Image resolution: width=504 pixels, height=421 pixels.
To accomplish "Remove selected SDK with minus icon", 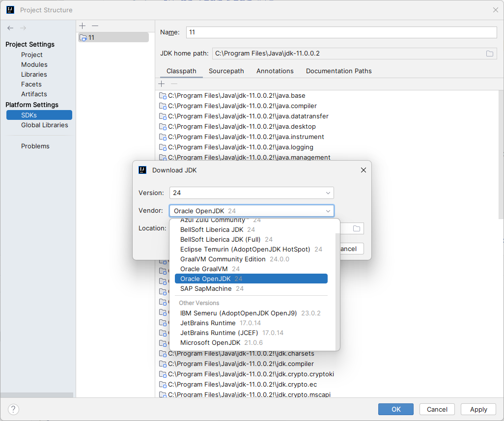I will 95,26.
